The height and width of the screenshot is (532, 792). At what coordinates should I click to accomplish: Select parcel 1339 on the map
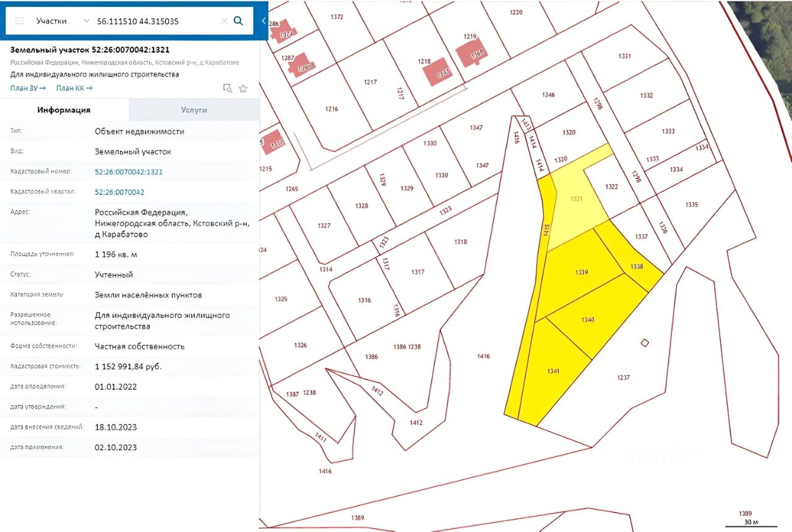(x=581, y=272)
